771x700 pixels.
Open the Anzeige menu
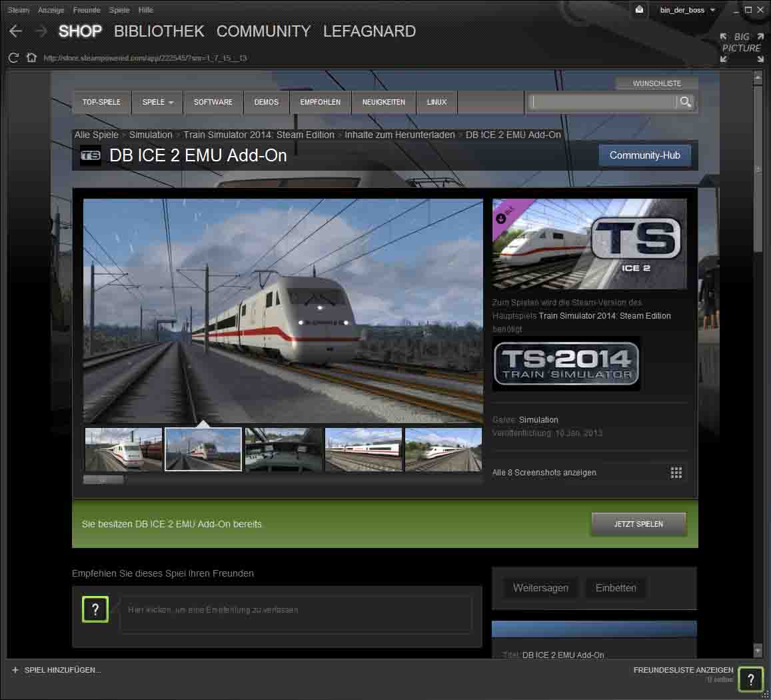(51, 10)
